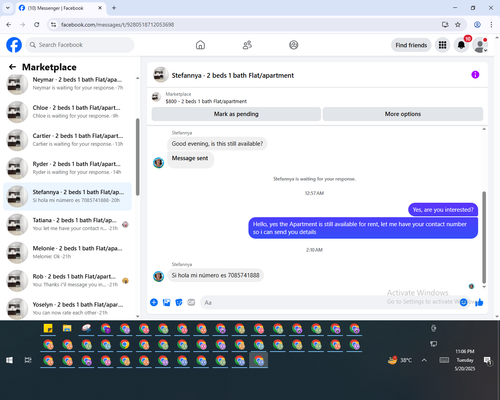Image resolution: width=500 pixels, height=400 pixels.
Task: Open the Windows Start menu
Action: coord(9,360)
